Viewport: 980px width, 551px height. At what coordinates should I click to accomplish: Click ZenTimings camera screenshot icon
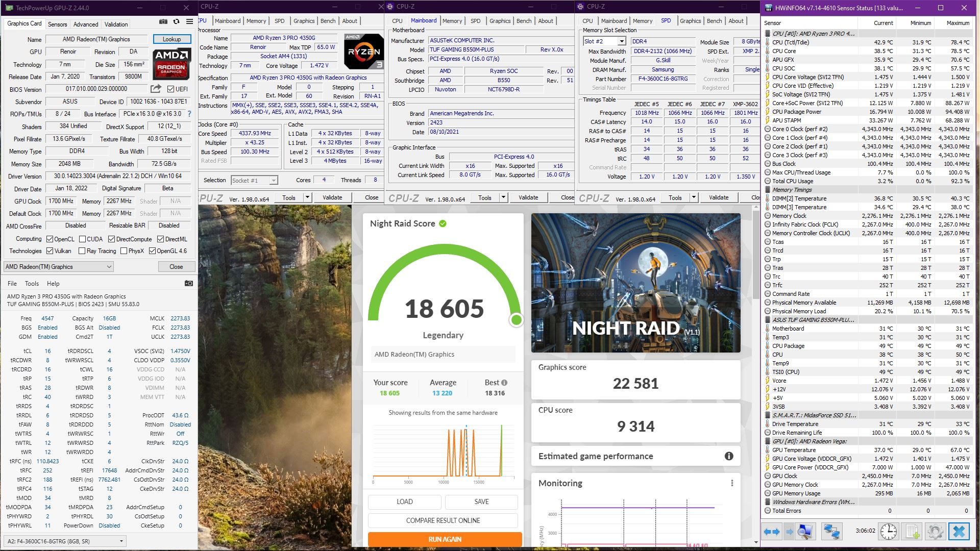(189, 283)
